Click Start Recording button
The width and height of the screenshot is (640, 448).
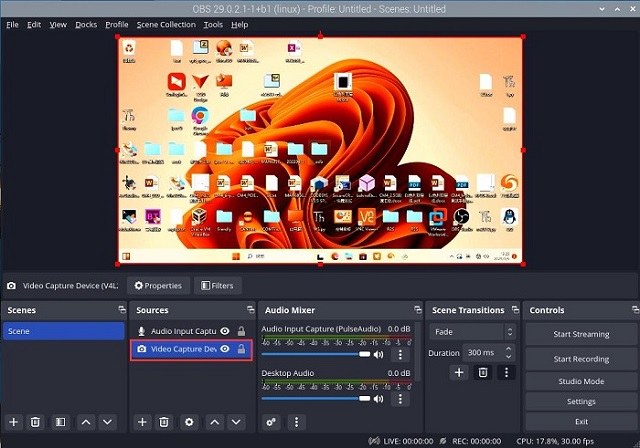pos(581,359)
